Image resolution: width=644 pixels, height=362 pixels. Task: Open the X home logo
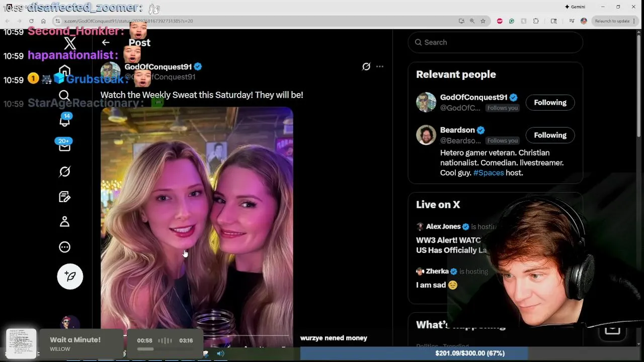tap(70, 43)
